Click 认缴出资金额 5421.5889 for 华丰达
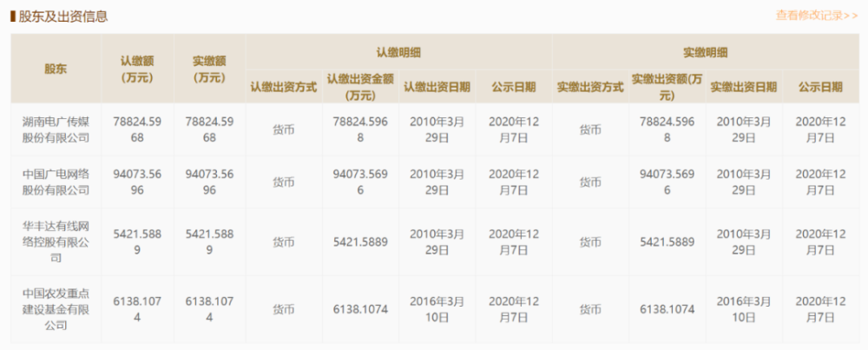The height and width of the screenshot is (350, 868). (x=360, y=242)
